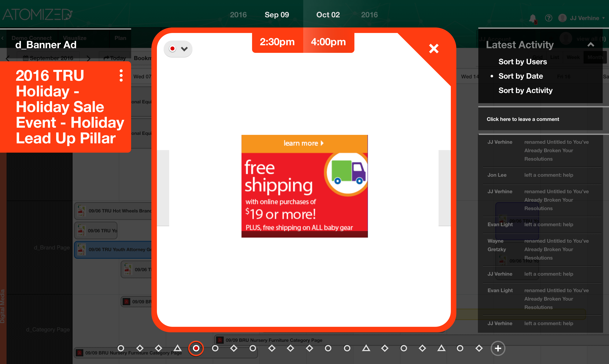Switch calendar to List view
The image size is (609, 364).
[x=554, y=57]
